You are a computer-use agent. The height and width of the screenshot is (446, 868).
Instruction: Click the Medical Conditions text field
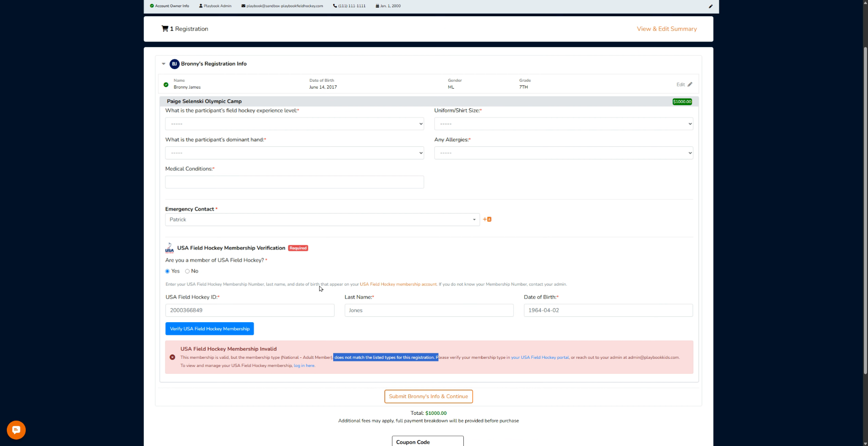pyautogui.click(x=294, y=182)
